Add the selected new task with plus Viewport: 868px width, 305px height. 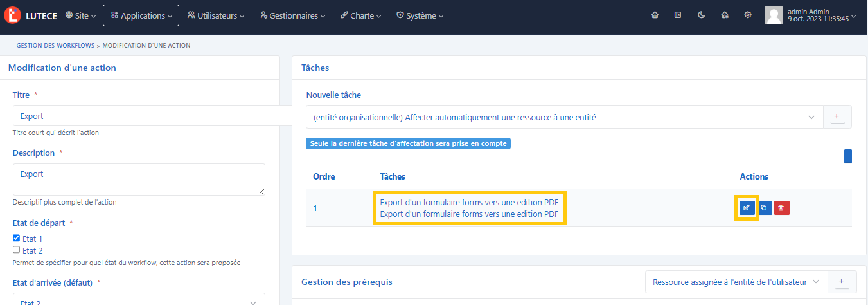[x=837, y=117]
